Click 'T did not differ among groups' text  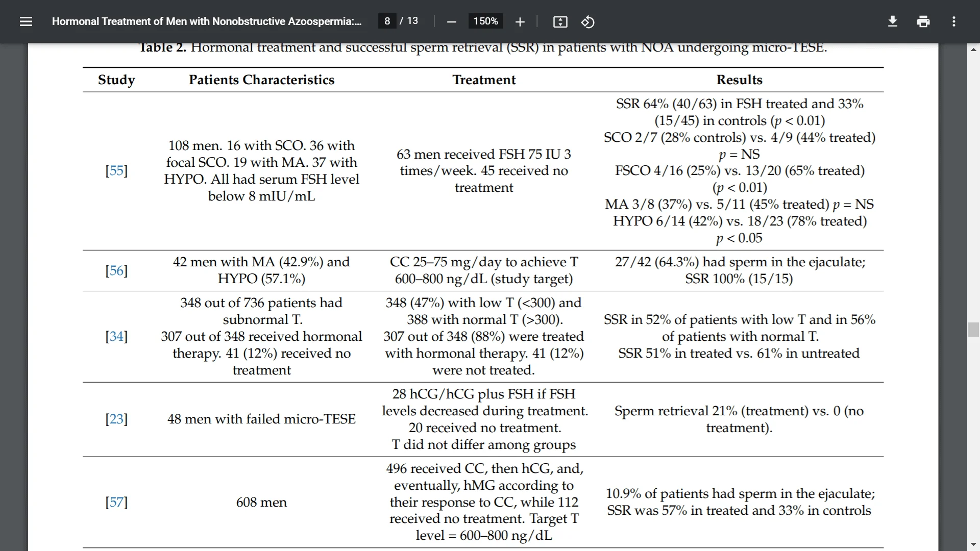[x=484, y=445]
